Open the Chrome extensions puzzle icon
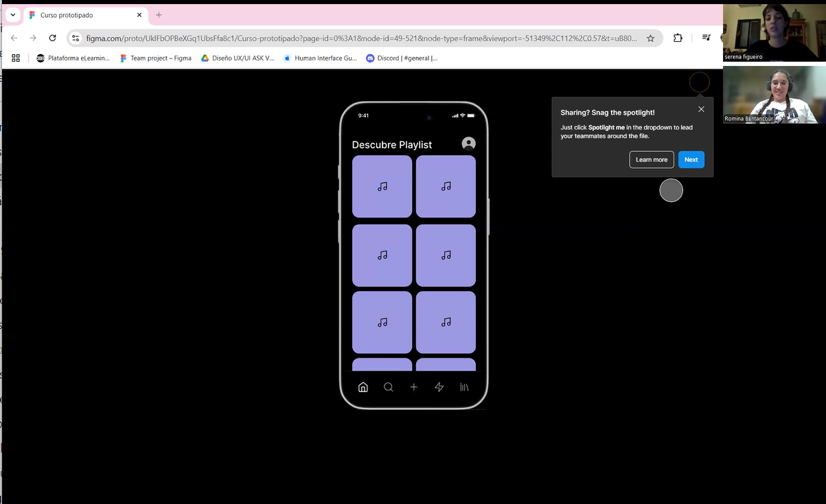This screenshot has height=504, width=826. (x=678, y=38)
